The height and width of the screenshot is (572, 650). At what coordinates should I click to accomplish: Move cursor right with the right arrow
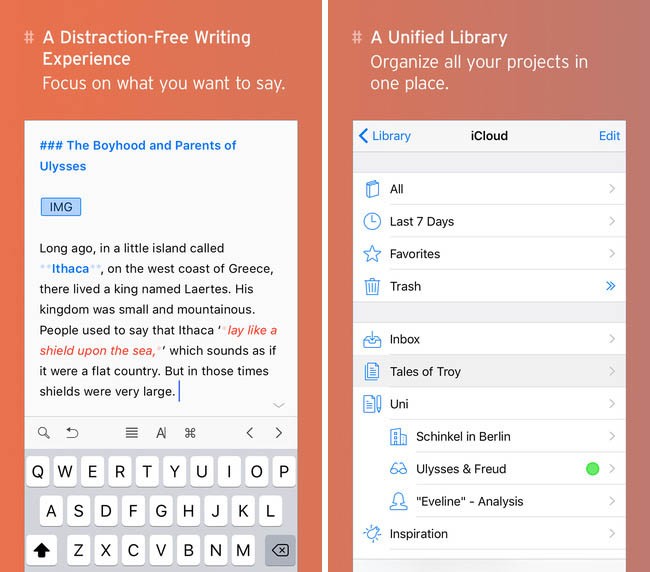click(x=279, y=433)
